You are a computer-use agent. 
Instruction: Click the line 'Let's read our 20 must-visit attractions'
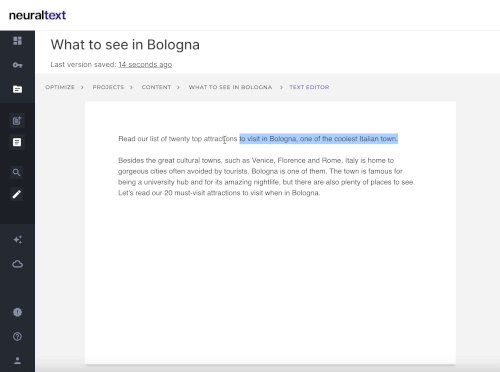click(219, 193)
